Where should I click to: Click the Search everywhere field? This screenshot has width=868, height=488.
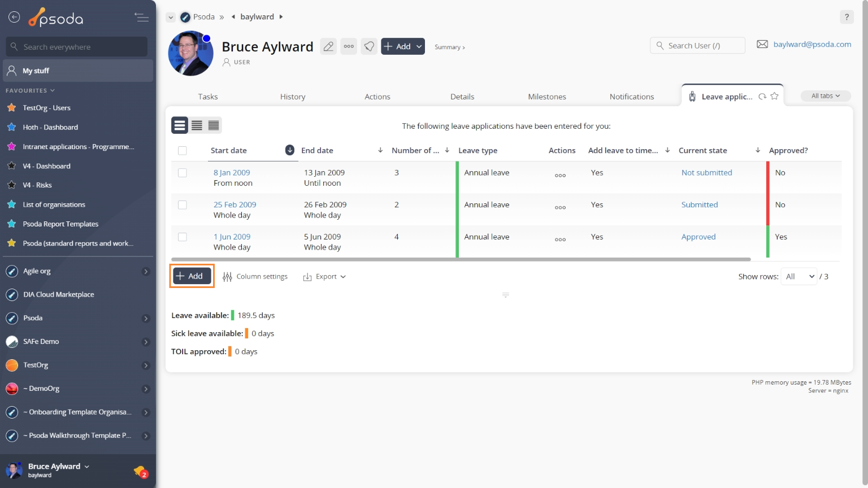point(77,47)
